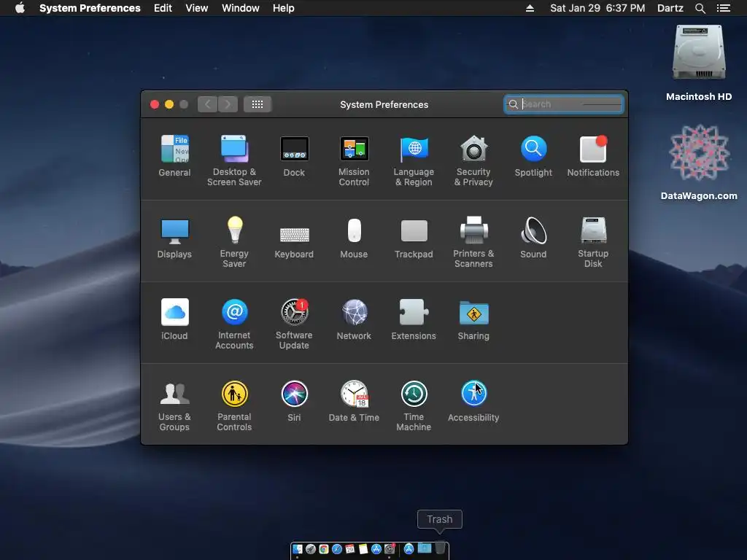747x560 pixels.
Task: Launch Google Chrome from the Dock
Action: (324, 549)
